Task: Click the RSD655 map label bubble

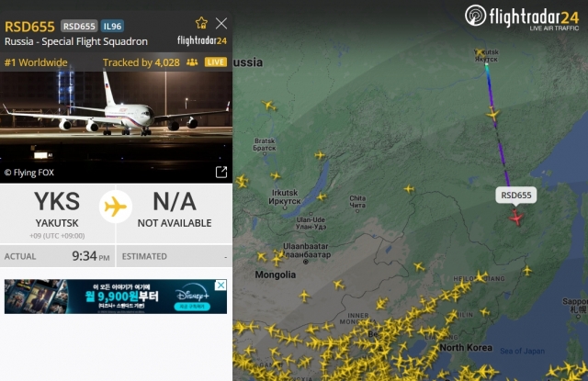Action: [516, 196]
